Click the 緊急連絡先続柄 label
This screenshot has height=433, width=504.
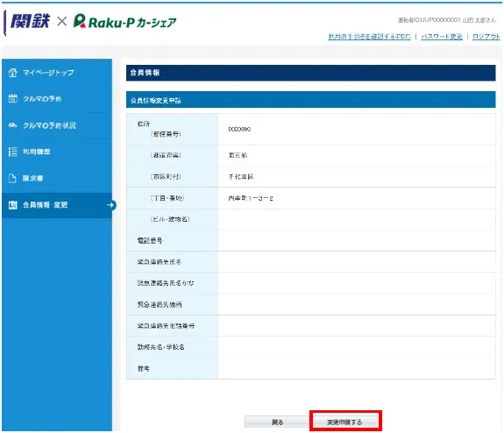(x=160, y=304)
